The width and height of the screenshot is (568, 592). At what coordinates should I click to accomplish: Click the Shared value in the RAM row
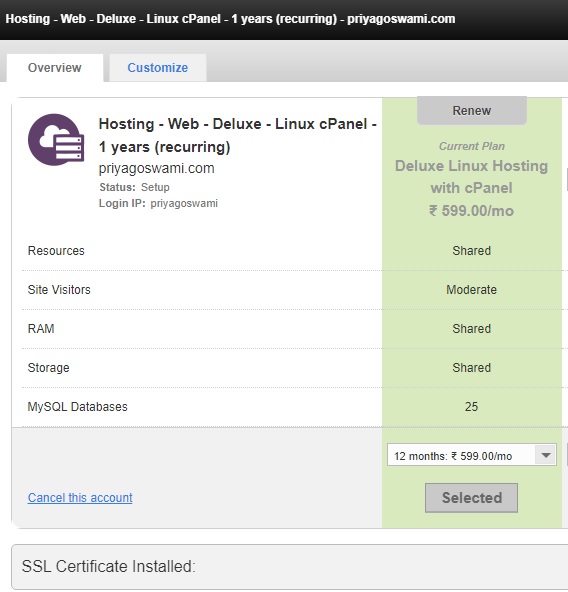[x=471, y=328]
